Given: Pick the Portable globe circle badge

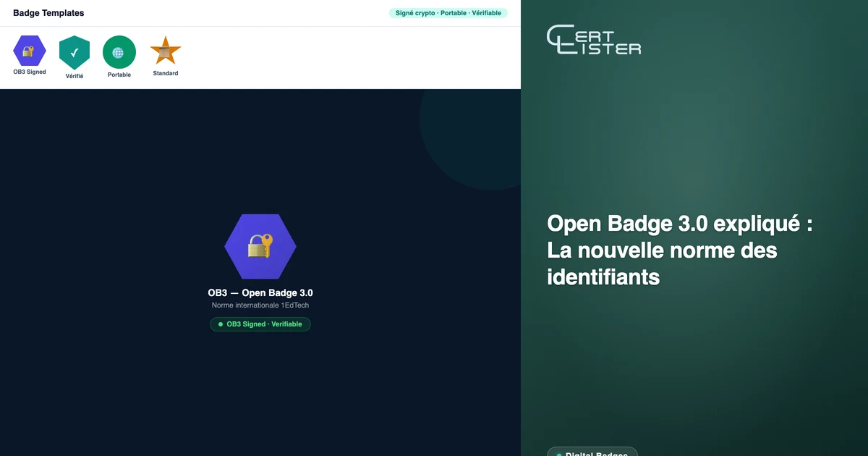Looking at the screenshot, I should (119, 52).
